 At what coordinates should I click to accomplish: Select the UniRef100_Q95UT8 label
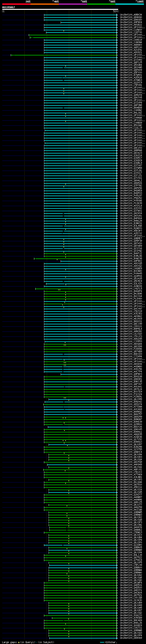coord(131,95)
